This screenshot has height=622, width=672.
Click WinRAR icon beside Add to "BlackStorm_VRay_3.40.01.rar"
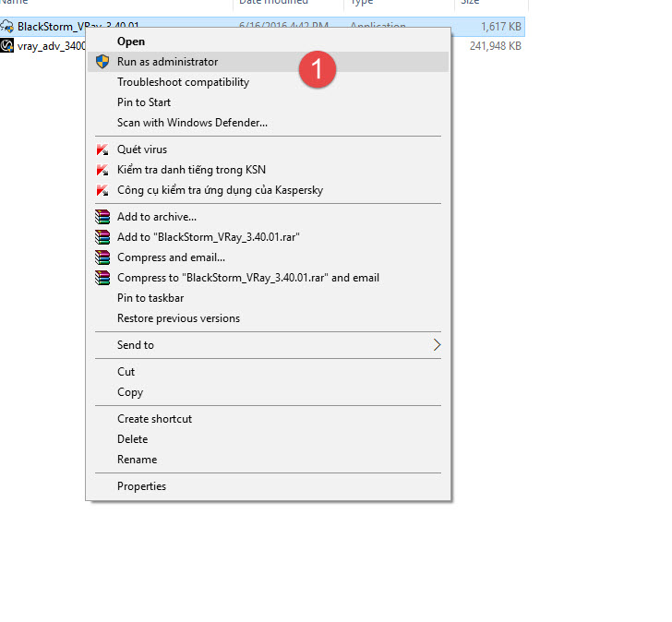[x=102, y=237]
